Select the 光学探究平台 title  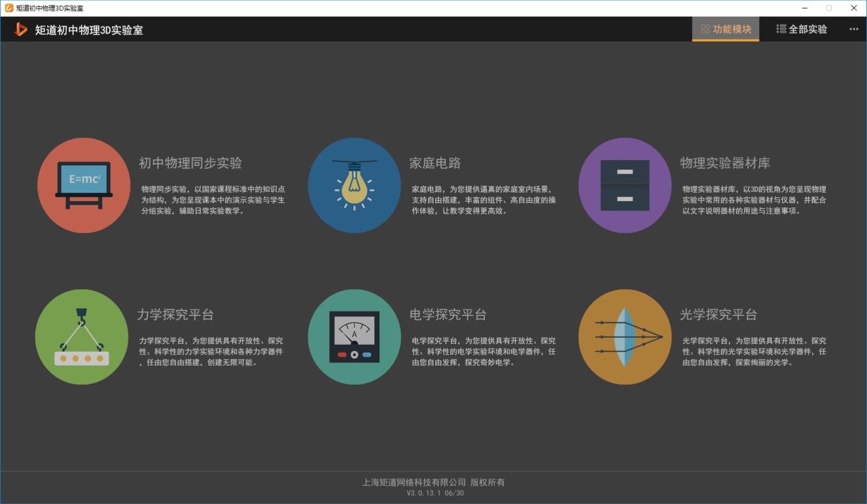pos(719,314)
